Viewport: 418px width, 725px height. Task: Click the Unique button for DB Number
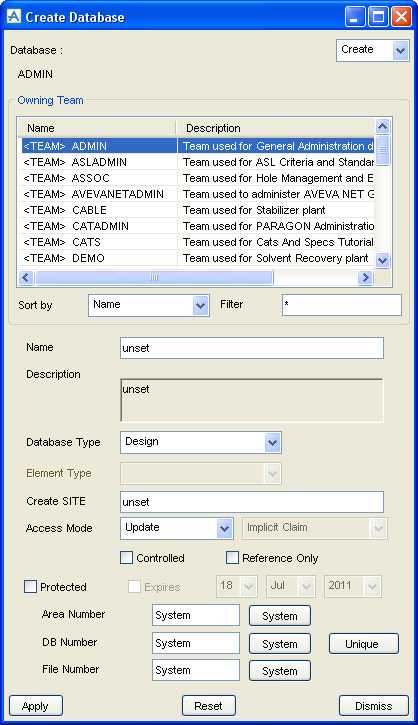(364, 644)
